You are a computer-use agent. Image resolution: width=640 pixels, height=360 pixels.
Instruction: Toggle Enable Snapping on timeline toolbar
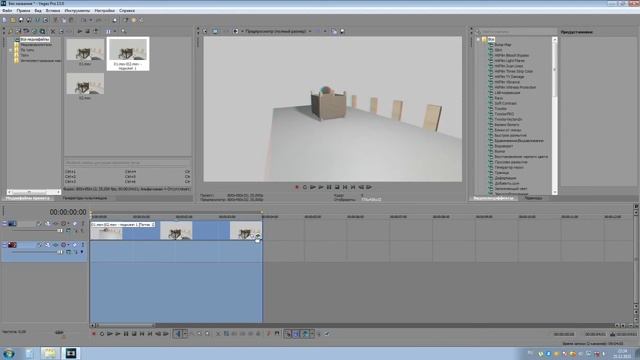click(x=288, y=334)
